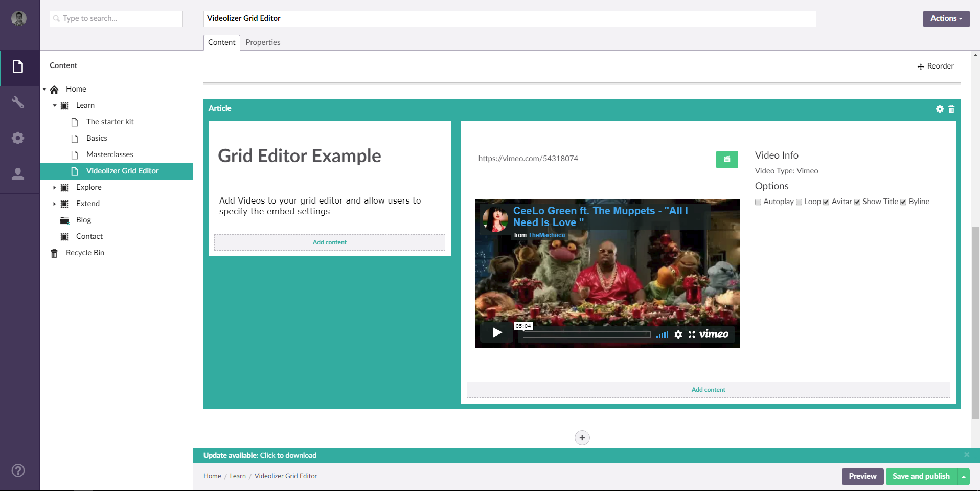Click the page vertical scrollbar
Image resolution: width=980 pixels, height=491 pixels.
click(976, 322)
